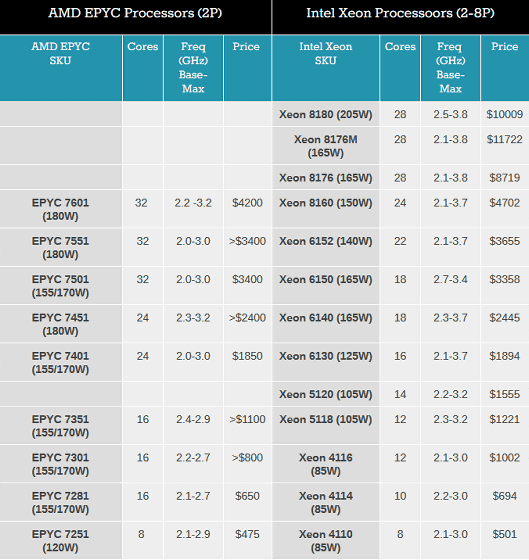
Task: Select the 'EPYC 7551 (180W)' cell
Action: click(60, 248)
